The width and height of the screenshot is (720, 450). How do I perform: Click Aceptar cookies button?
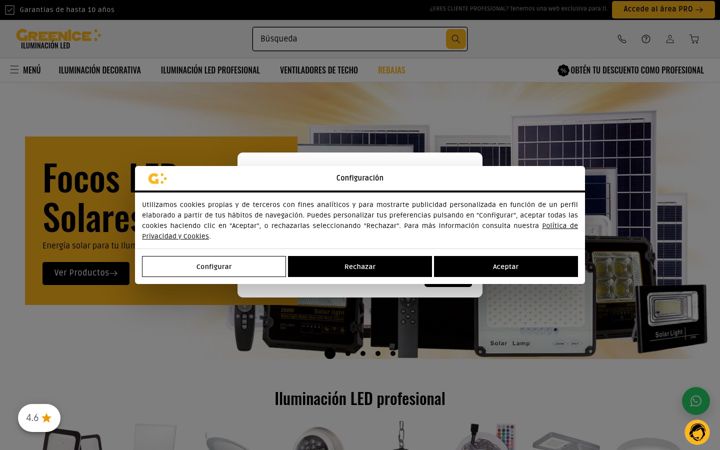[506, 266]
